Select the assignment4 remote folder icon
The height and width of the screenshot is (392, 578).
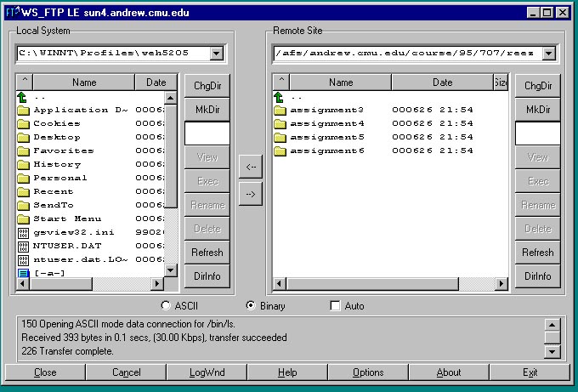[280, 123]
